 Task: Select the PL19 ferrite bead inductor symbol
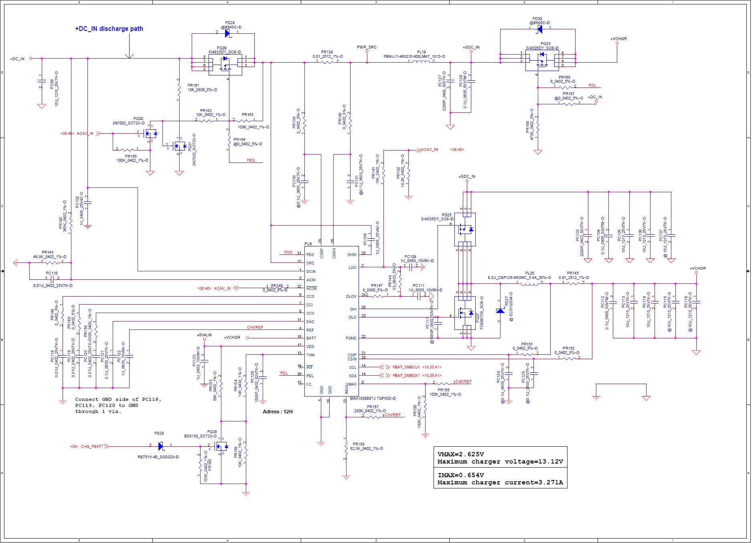[x=421, y=62]
